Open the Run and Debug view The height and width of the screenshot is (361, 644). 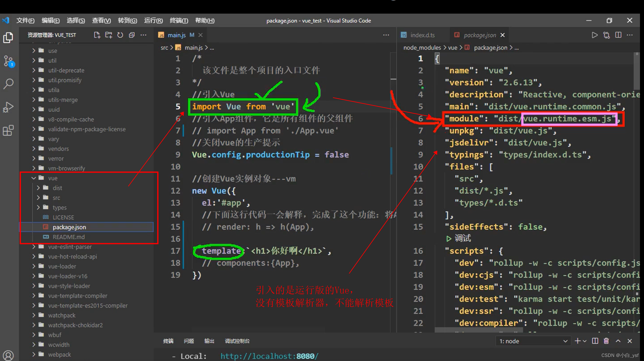coord(8,107)
